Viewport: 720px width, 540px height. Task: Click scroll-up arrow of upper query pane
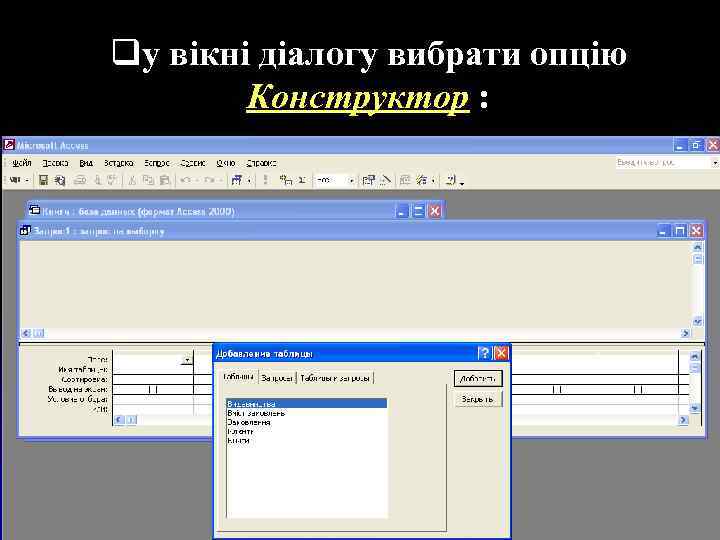698,247
